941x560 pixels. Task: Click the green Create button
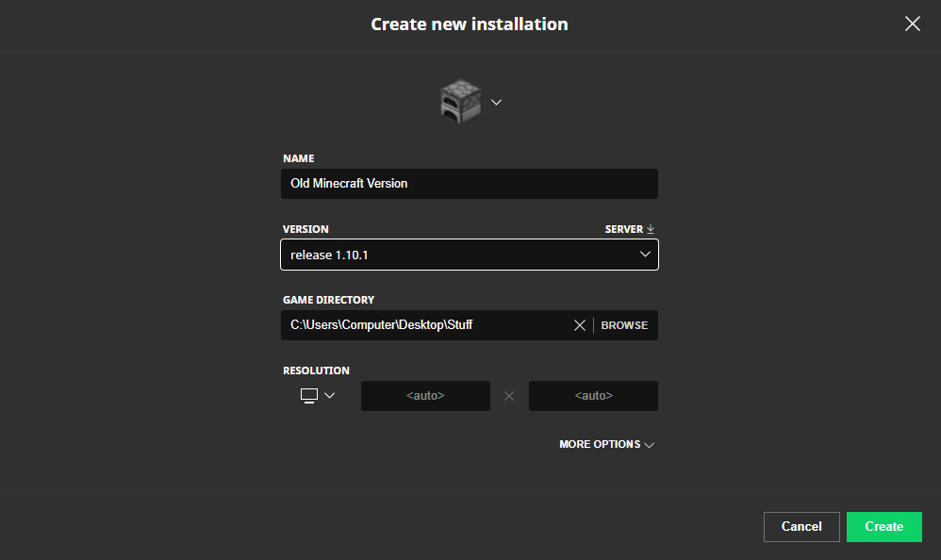[x=884, y=526]
